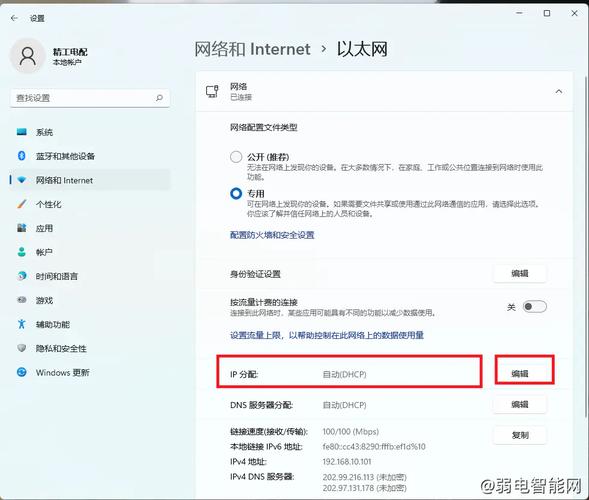Click the search magnifier icon
The height and width of the screenshot is (500, 589).
tap(159, 98)
